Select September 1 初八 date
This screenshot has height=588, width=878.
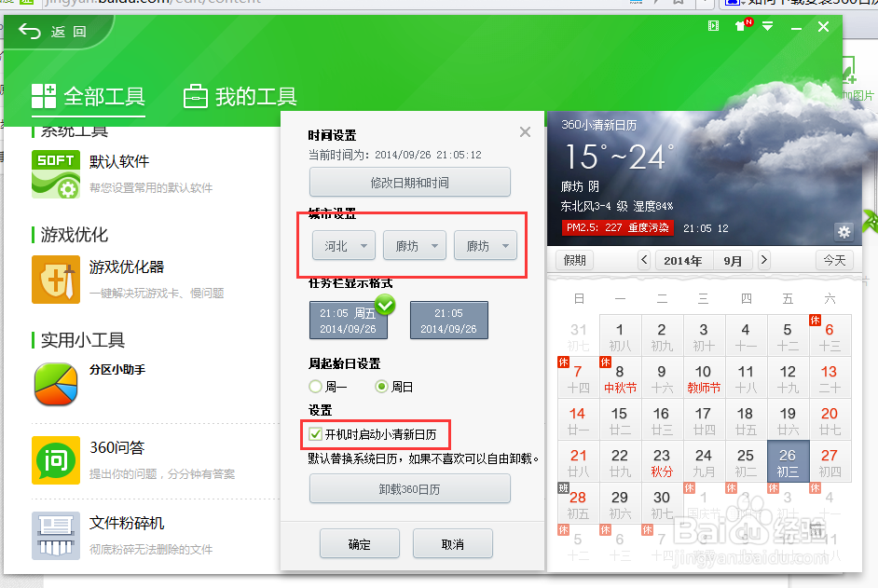pos(620,335)
